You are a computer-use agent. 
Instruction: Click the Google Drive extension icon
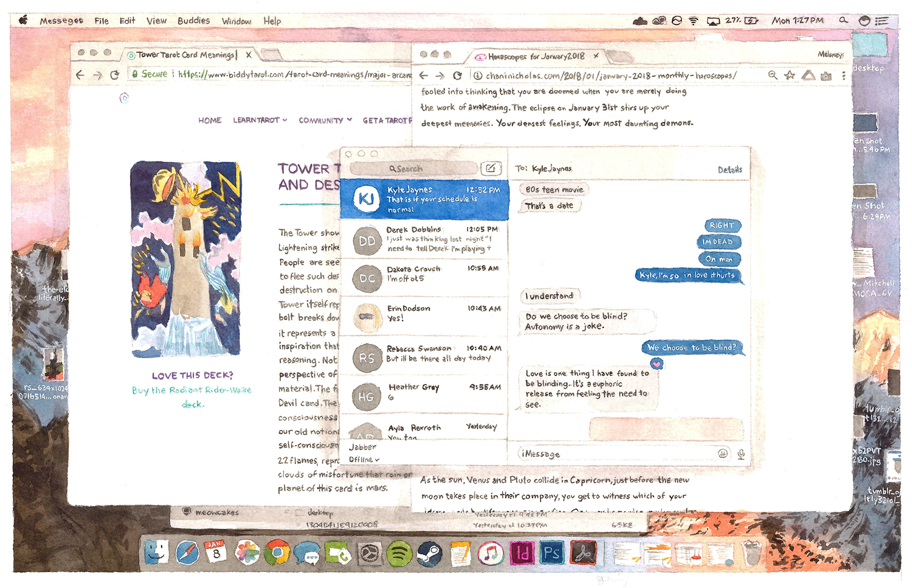pyautogui.click(x=809, y=75)
